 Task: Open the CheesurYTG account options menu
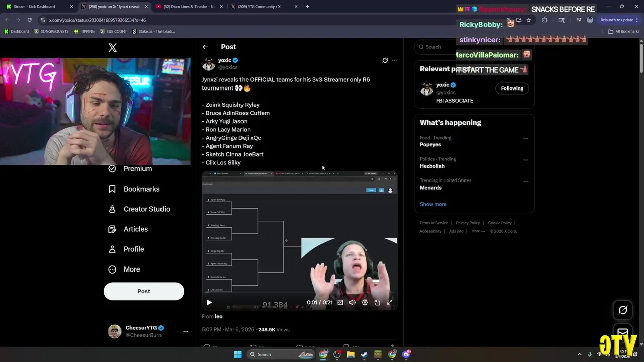[x=186, y=331]
